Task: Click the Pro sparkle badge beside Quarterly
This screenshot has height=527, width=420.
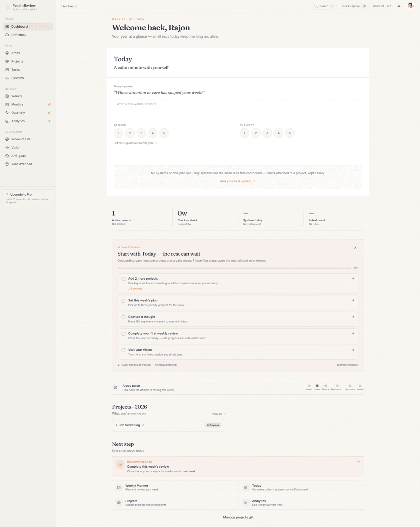Action: pyautogui.click(x=49, y=113)
